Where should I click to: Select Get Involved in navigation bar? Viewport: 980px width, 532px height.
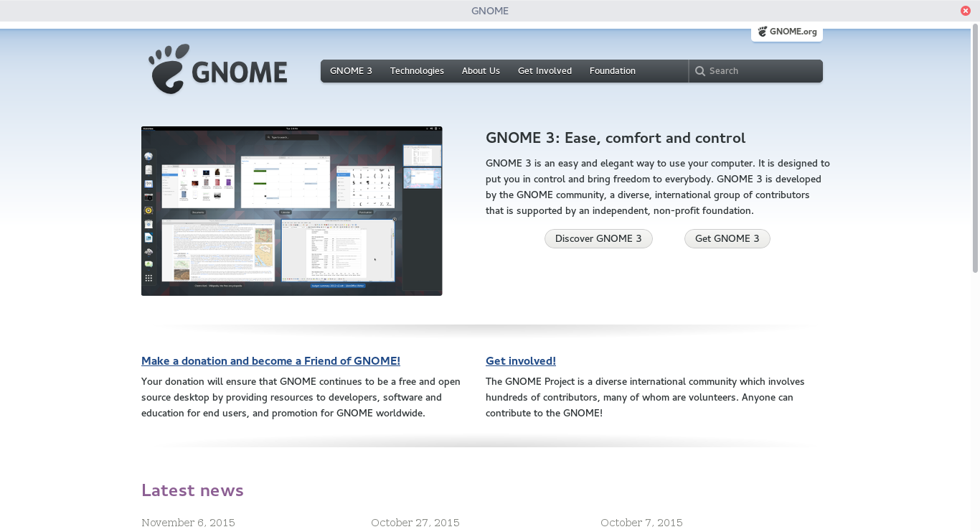coord(545,71)
